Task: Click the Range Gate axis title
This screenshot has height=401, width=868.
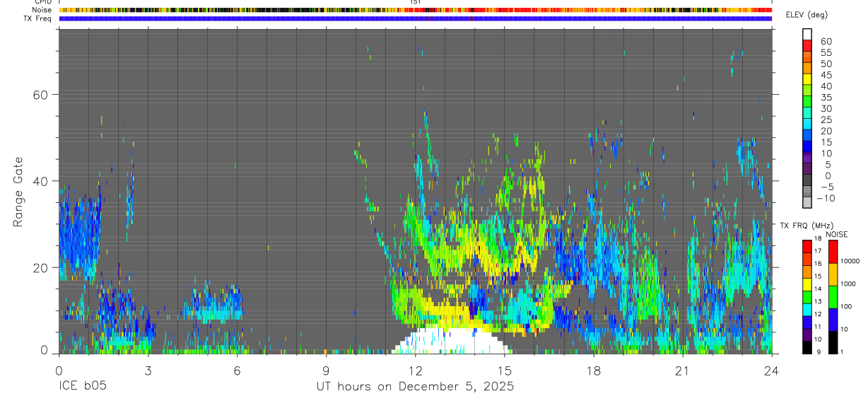Action: click(x=19, y=192)
